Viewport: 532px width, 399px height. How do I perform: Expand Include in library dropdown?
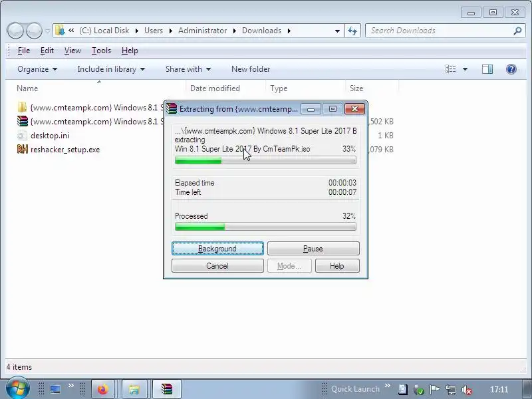(111, 69)
